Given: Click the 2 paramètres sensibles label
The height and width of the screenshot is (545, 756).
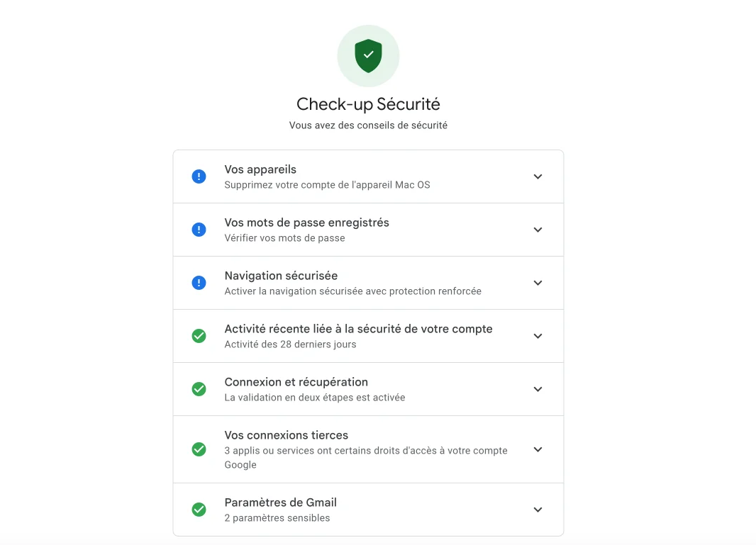Looking at the screenshot, I should [x=277, y=518].
